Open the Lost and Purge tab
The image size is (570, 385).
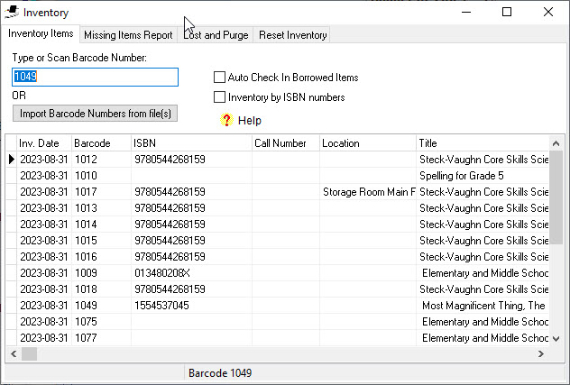[216, 35]
